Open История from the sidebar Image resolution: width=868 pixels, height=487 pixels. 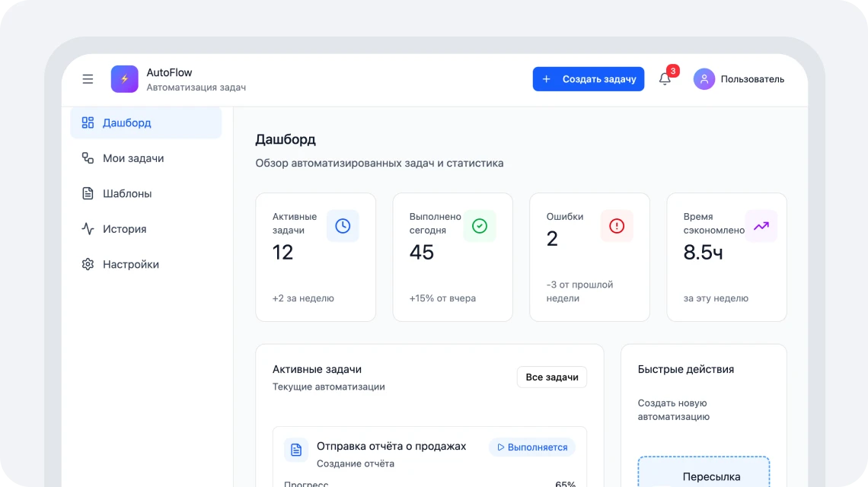tap(124, 229)
